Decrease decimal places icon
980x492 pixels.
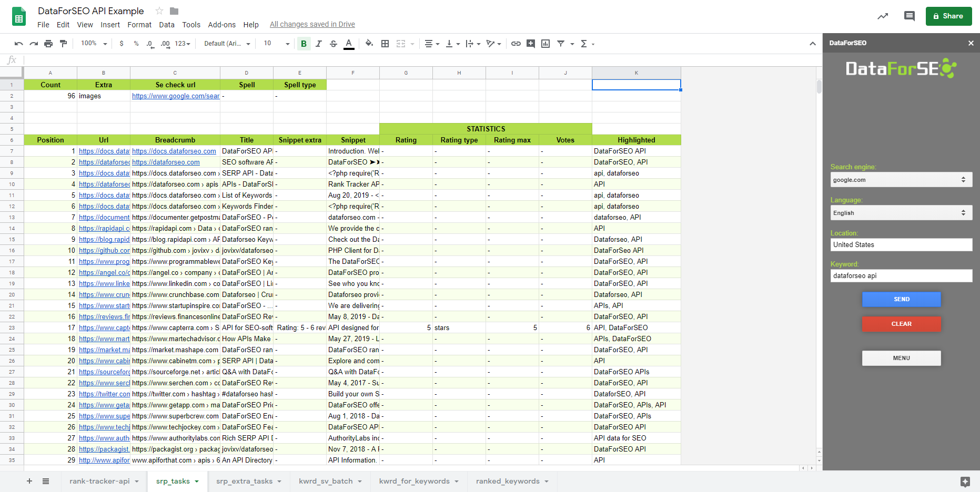pos(150,44)
